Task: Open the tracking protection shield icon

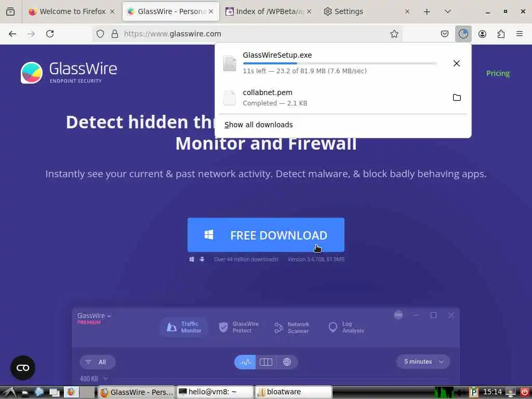Action: 100,34
